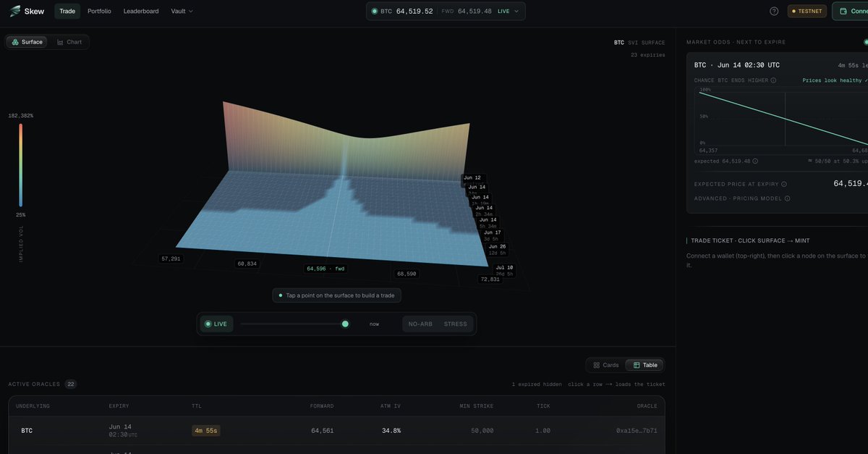868x454 pixels.
Task: Click the Tap a point on the surface hint
Action: point(337,295)
